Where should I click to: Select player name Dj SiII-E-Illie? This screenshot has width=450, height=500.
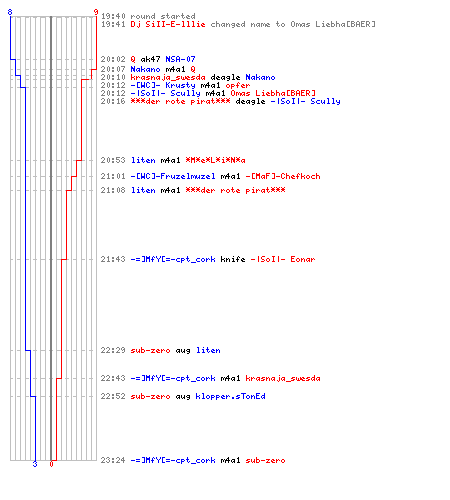[x=168, y=24]
